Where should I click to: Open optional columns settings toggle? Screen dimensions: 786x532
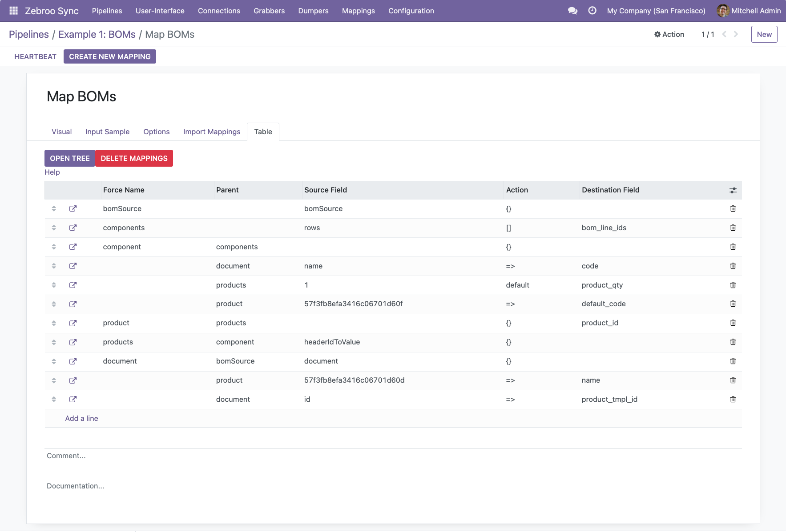(x=733, y=190)
